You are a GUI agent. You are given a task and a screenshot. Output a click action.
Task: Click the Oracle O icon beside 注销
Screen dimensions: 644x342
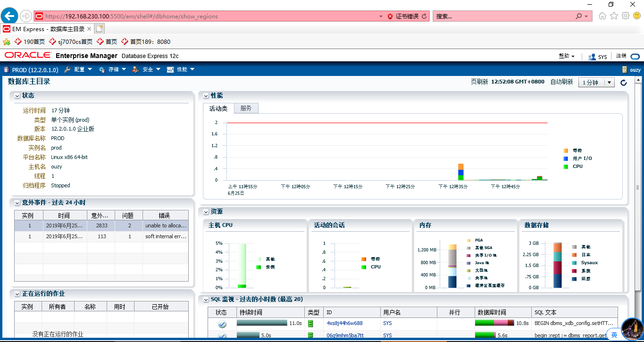pyautogui.click(x=635, y=56)
